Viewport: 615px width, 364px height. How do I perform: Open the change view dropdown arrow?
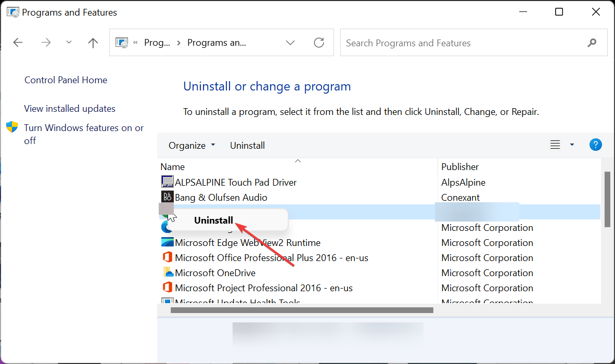point(572,145)
